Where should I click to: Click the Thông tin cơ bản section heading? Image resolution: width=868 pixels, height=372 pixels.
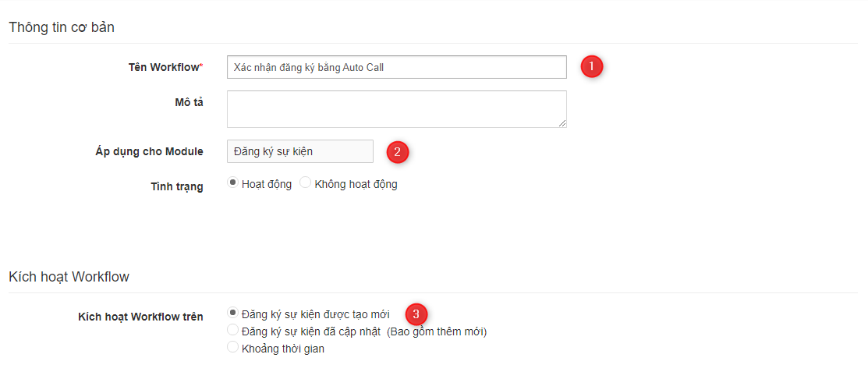coord(62,27)
